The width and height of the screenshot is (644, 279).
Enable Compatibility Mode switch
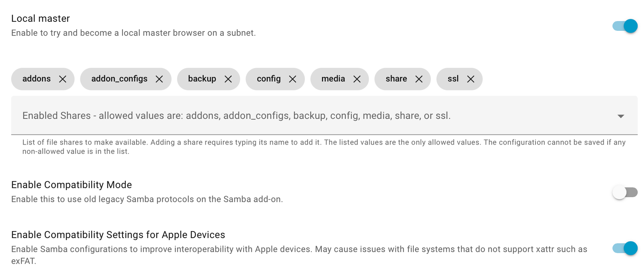pyautogui.click(x=625, y=192)
